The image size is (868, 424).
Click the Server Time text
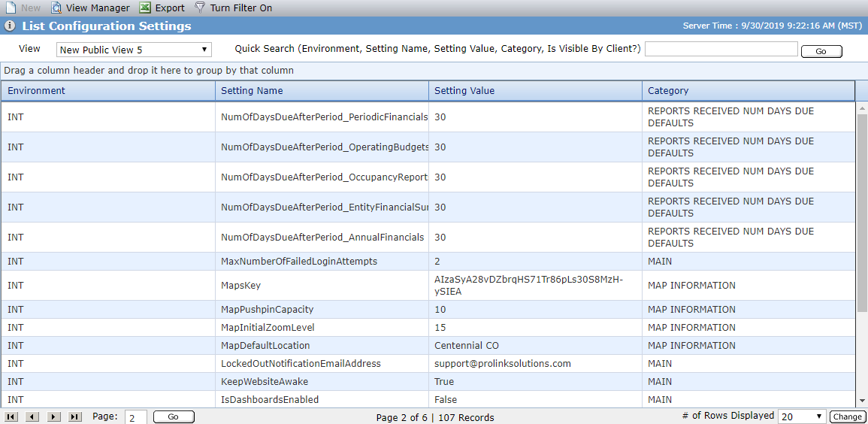point(772,26)
